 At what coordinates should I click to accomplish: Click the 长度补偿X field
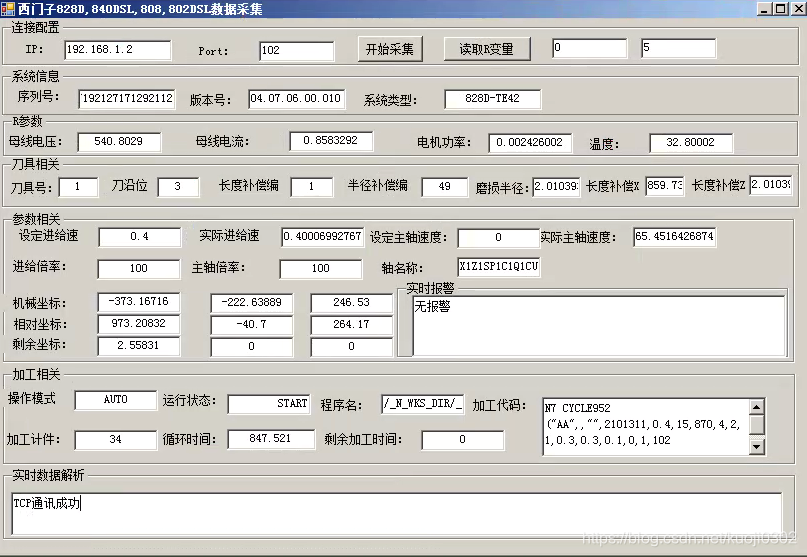point(665,186)
